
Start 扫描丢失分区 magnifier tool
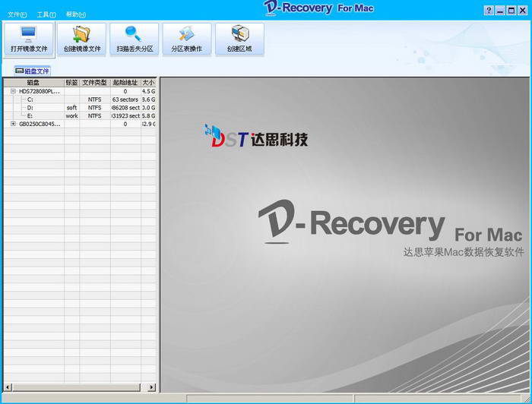(135, 39)
